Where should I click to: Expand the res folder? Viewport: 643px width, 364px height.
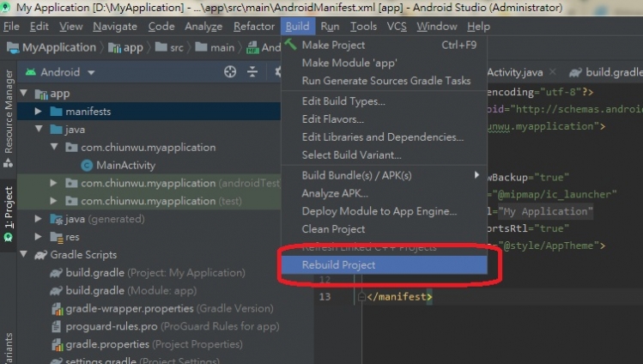(38, 237)
